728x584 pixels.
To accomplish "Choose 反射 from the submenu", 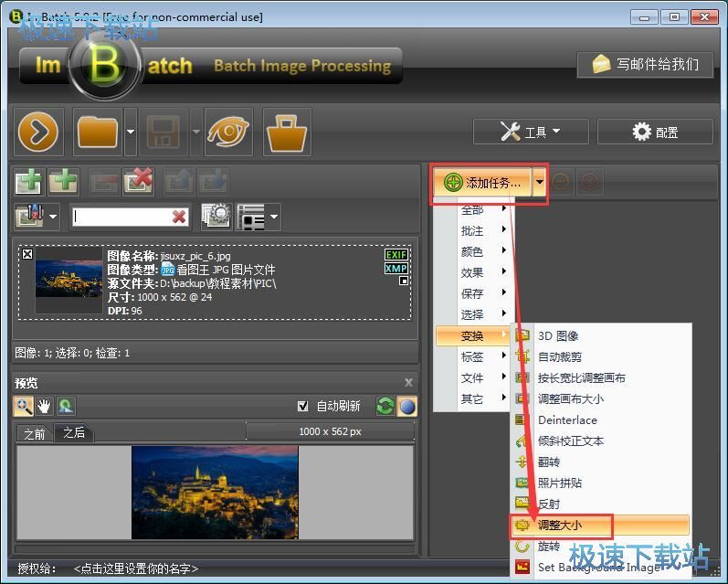I will pos(601,504).
